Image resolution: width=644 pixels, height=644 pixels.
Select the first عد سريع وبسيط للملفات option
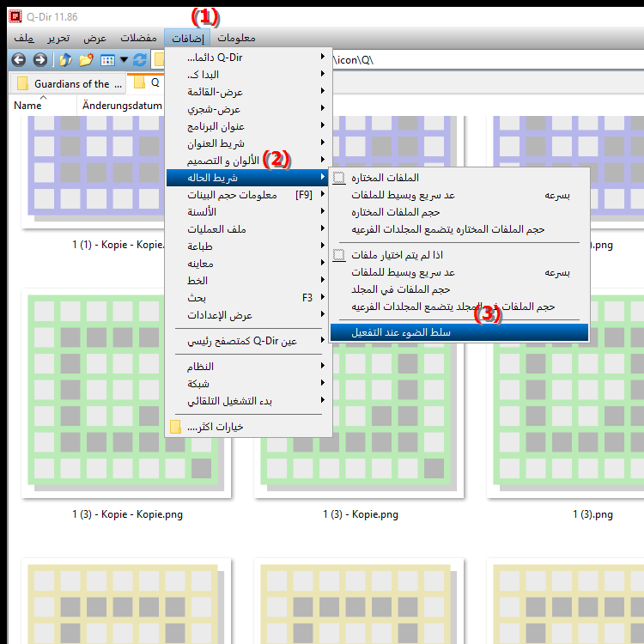click(x=459, y=195)
